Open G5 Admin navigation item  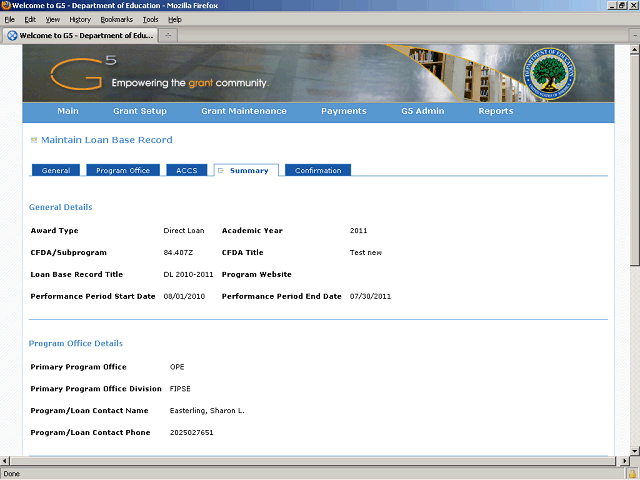coord(422,111)
